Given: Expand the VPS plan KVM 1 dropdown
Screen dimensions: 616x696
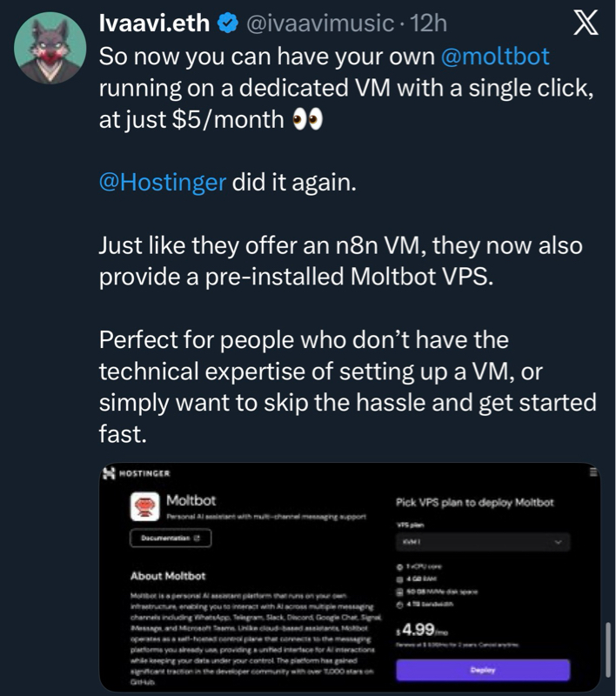Looking at the screenshot, I should pos(483,542).
